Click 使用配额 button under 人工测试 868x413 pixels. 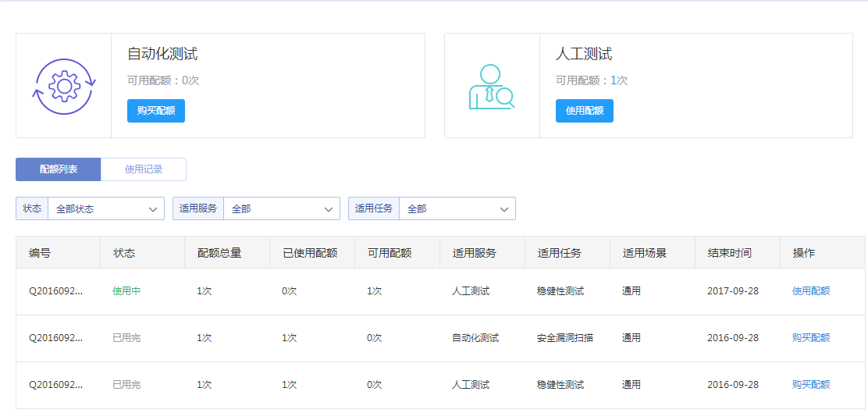[584, 111]
